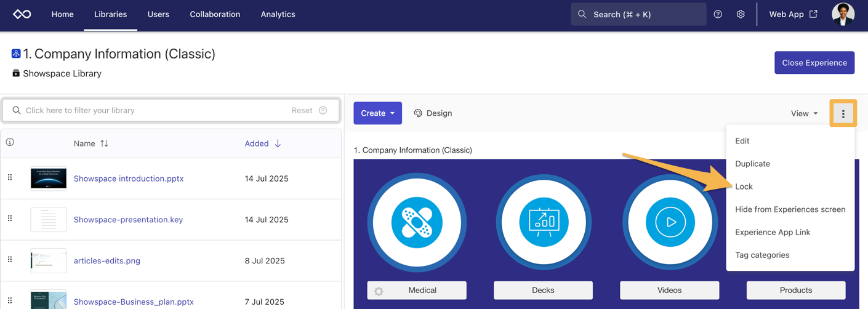Click the infinity logo in top navigation
The width and height of the screenshot is (868, 309).
[x=22, y=14]
